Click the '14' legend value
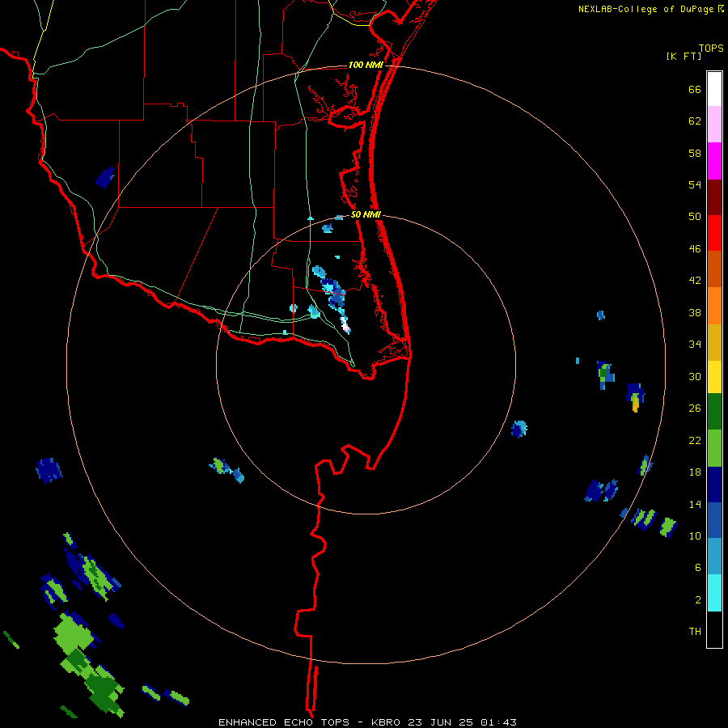The height and width of the screenshot is (728, 728). coord(695,504)
